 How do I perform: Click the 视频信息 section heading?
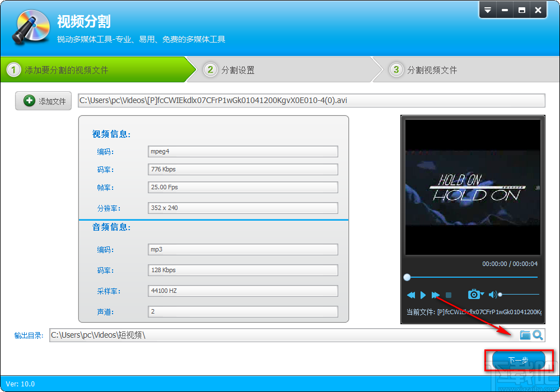point(111,134)
